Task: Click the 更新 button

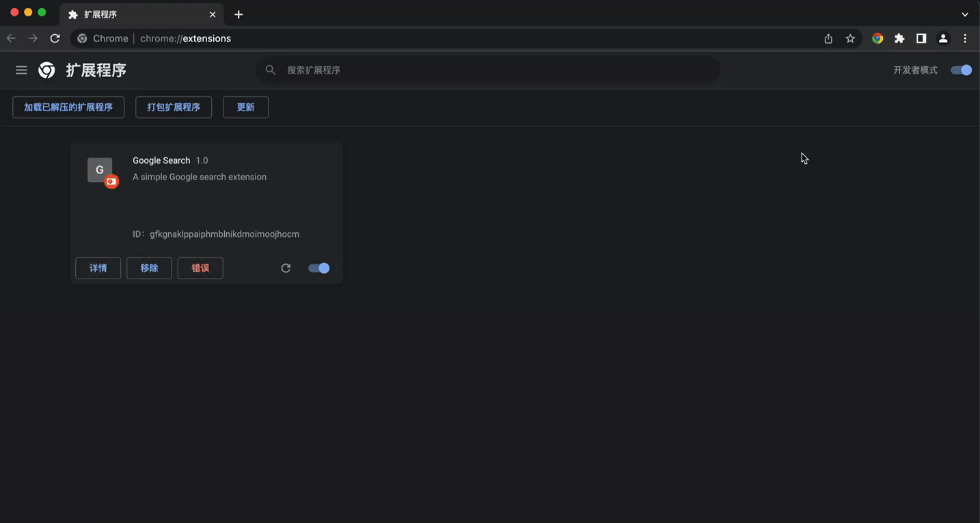Action: [245, 107]
